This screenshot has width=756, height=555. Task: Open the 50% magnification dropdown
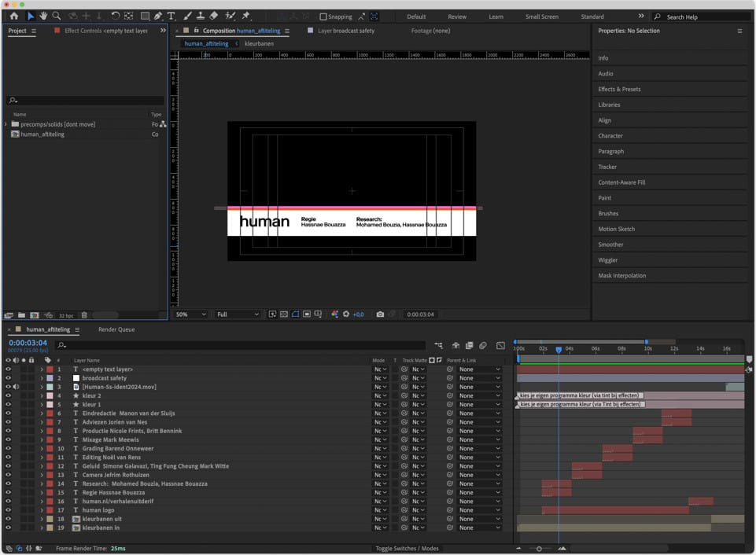coord(190,314)
